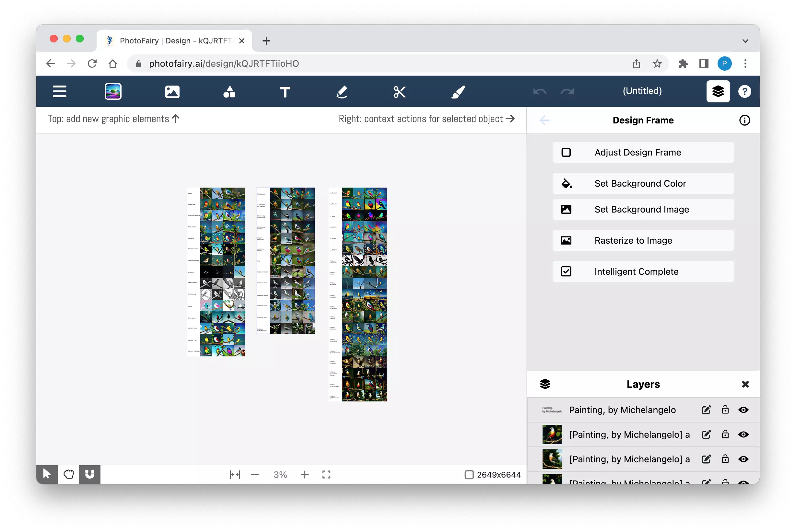The height and width of the screenshot is (532, 796).
Task: Zoom percentage input field at 3%
Action: (280, 474)
